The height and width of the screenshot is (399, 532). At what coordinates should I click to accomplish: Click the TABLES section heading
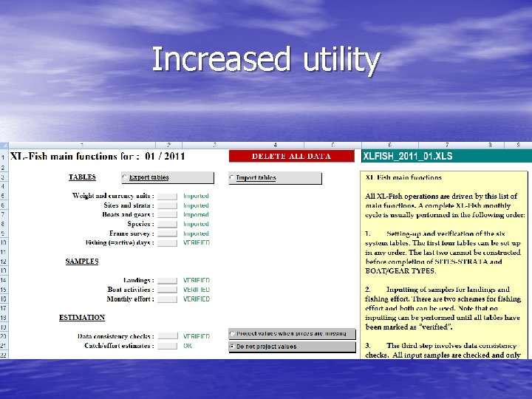coord(82,177)
